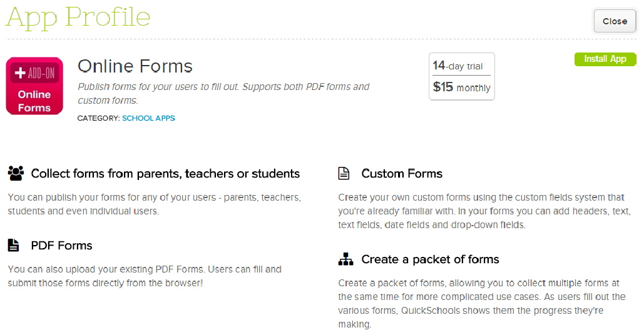The height and width of the screenshot is (335, 644).
Task: Click the Create a packet of forms heading
Action: (x=430, y=259)
